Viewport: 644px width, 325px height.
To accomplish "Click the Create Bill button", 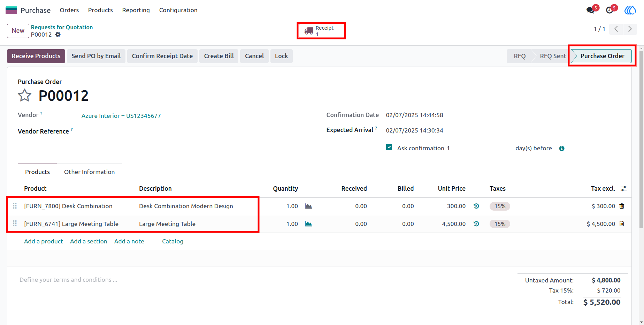I will [x=219, y=56].
